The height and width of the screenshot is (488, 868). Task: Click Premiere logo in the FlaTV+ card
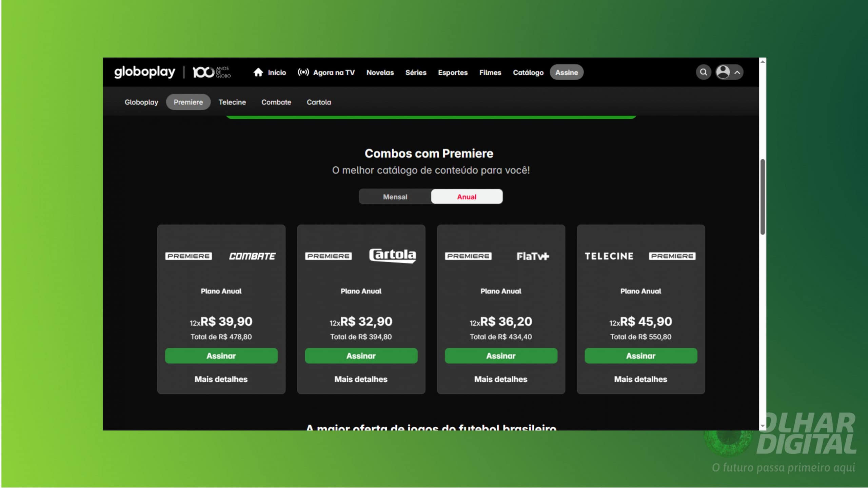[x=468, y=256]
